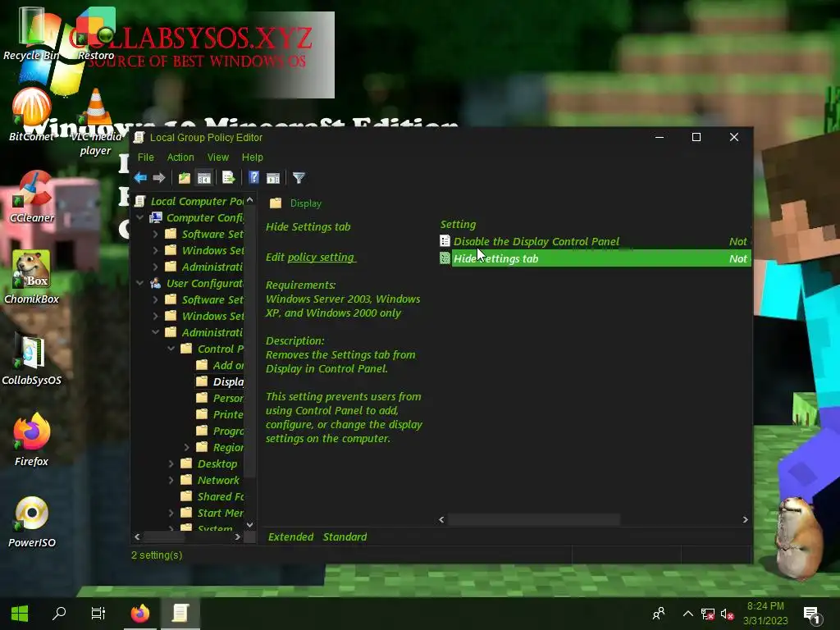The image size is (840, 630).
Task: Switch to the Standard tab
Action: tap(345, 536)
